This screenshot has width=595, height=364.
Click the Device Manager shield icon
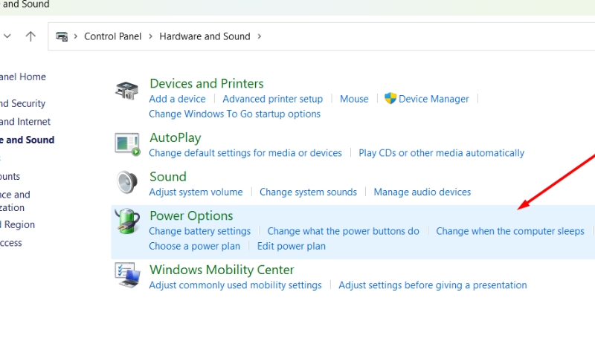pos(390,99)
